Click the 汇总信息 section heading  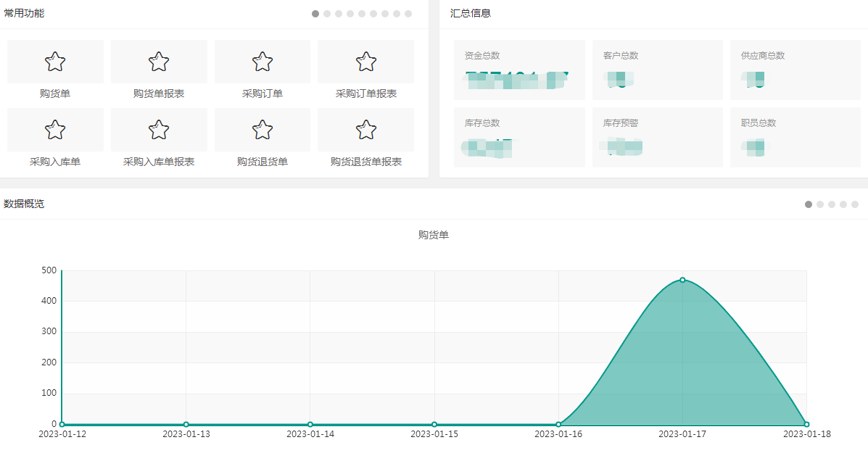[x=471, y=13]
